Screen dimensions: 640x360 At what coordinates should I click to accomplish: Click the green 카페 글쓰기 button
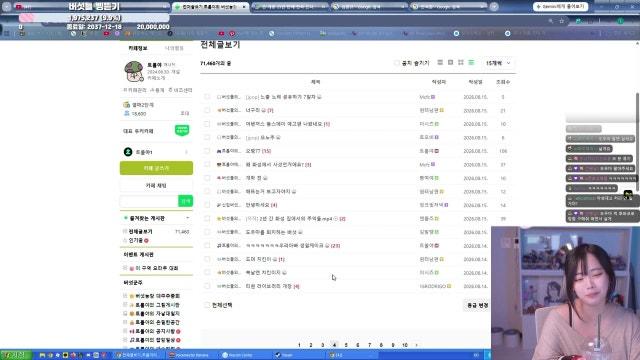(x=156, y=168)
